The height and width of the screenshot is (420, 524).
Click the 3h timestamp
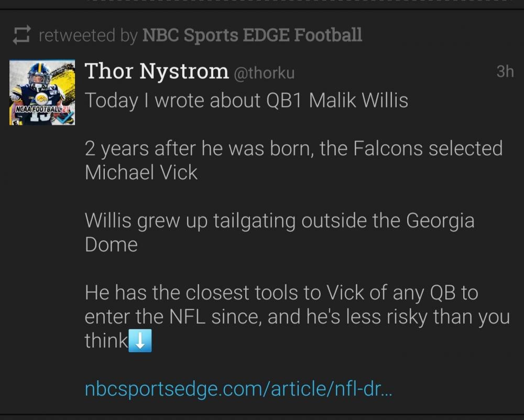505,72
